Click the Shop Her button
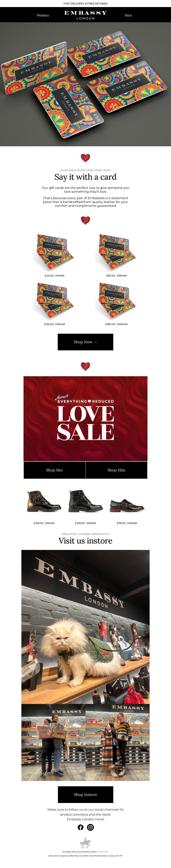The width and height of the screenshot is (171, 868). pyautogui.click(x=55, y=470)
